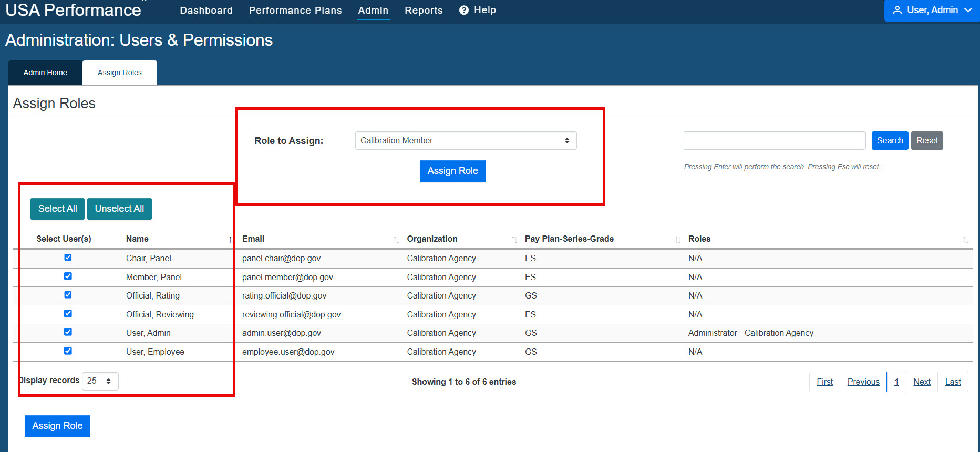
Task: Click the blue Search button
Action: click(890, 141)
